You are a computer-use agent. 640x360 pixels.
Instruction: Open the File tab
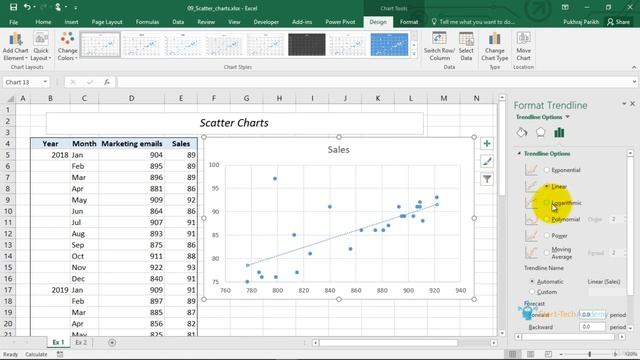coord(13,22)
